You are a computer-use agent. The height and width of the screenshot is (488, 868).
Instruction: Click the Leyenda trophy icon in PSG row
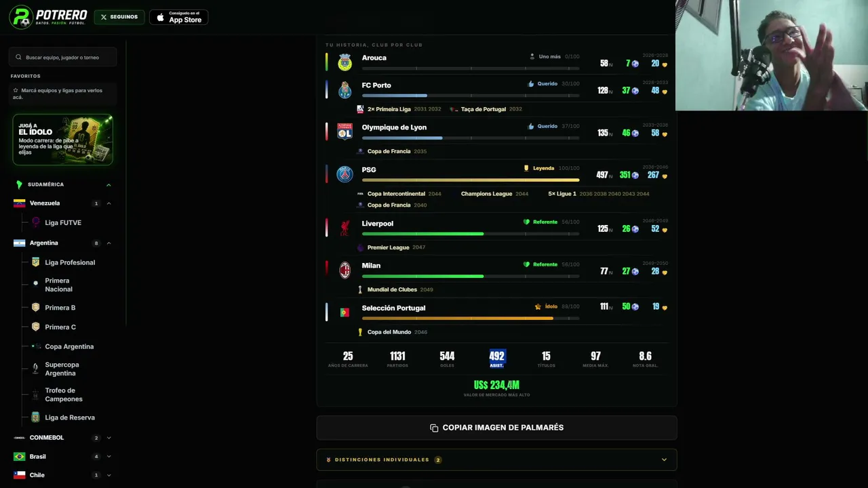pyautogui.click(x=526, y=168)
